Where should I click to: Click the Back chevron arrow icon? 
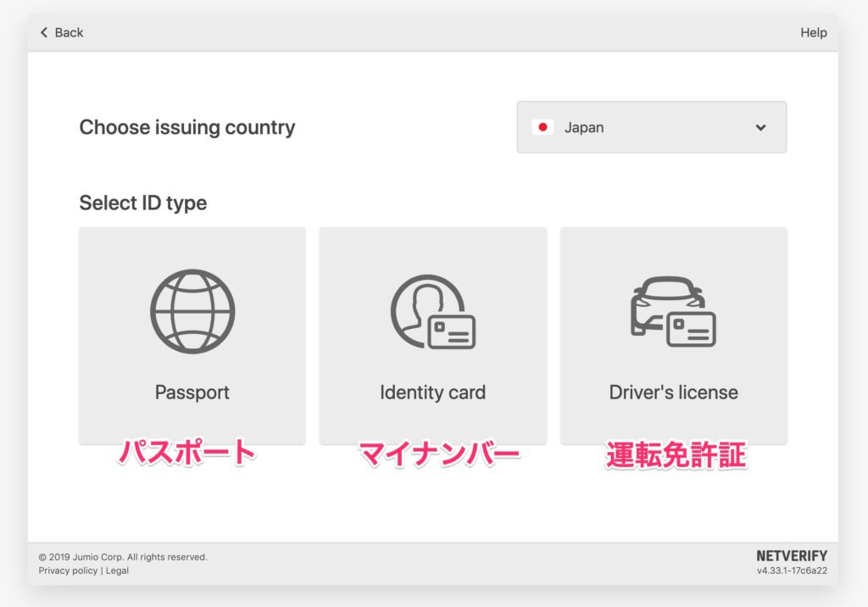pyautogui.click(x=44, y=32)
